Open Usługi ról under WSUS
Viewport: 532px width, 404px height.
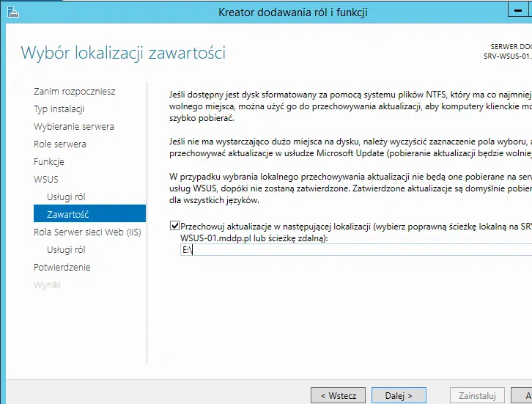click(66, 197)
